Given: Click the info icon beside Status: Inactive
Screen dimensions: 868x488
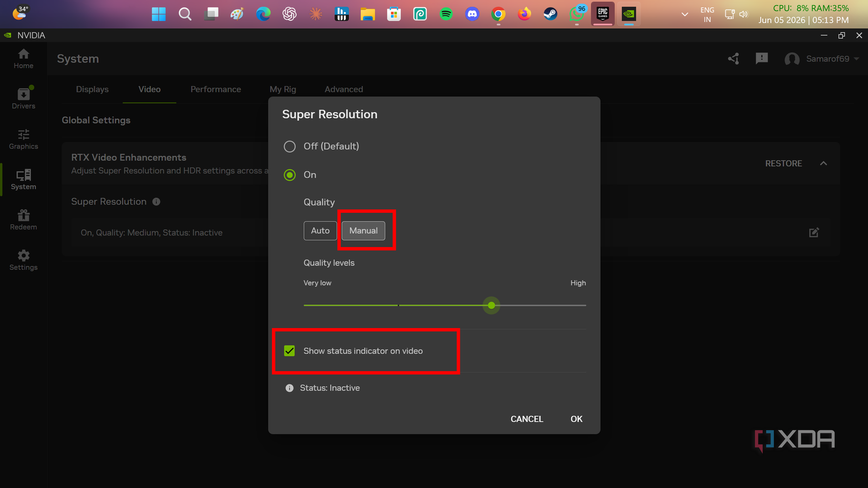Looking at the screenshot, I should [289, 388].
